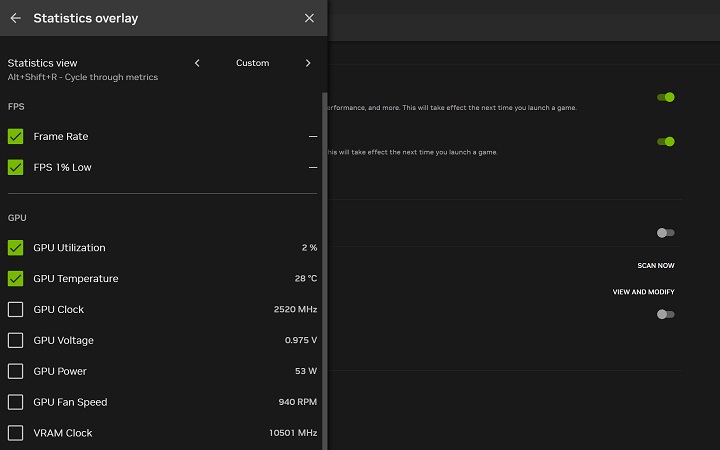
Task: Uncheck the Frame Rate checkbox
Action: 15,136
